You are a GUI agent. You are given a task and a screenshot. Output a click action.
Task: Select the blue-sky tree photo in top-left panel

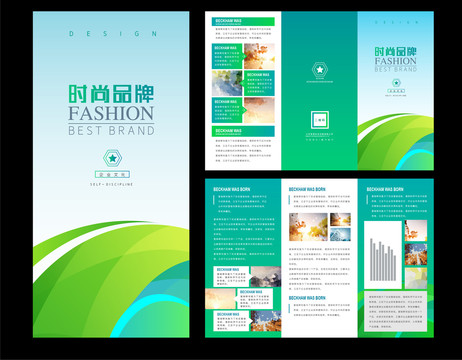click(x=227, y=83)
